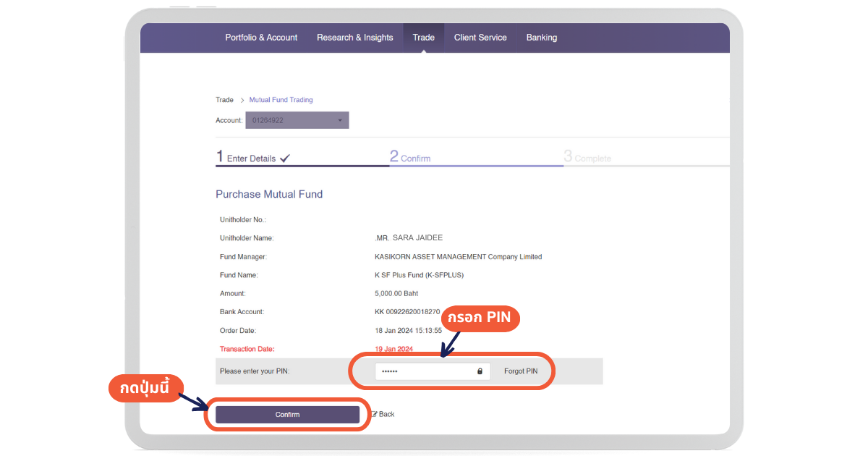Go to the Client Service menu
The image size is (868, 456).
tap(480, 38)
